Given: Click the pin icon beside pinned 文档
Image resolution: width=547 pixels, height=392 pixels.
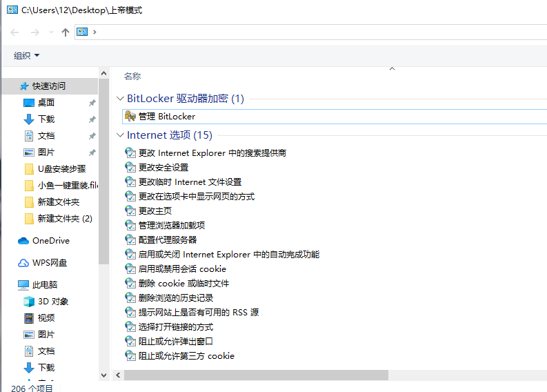Looking at the screenshot, I should pos(92,136).
